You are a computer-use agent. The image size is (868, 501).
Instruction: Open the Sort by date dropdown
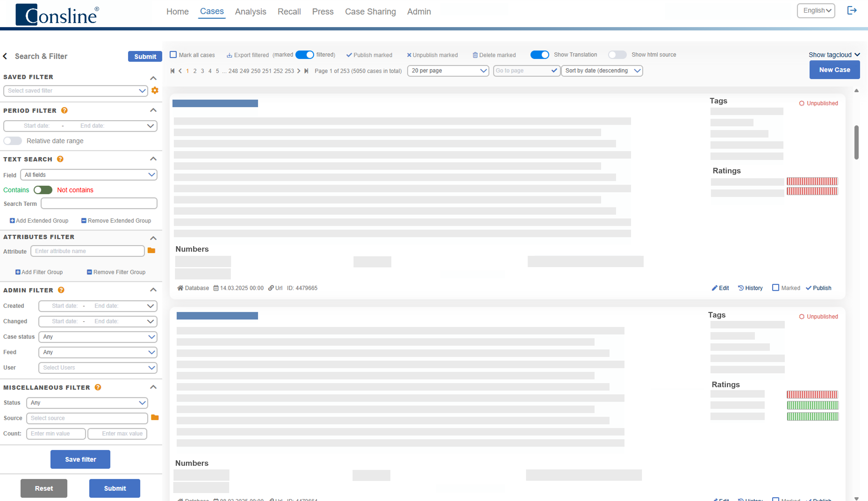(602, 71)
